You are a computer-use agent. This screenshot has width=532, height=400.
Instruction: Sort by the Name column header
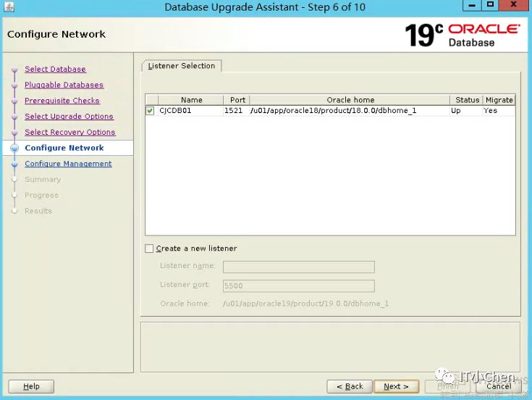pyautogui.click(x=190, y=100)
